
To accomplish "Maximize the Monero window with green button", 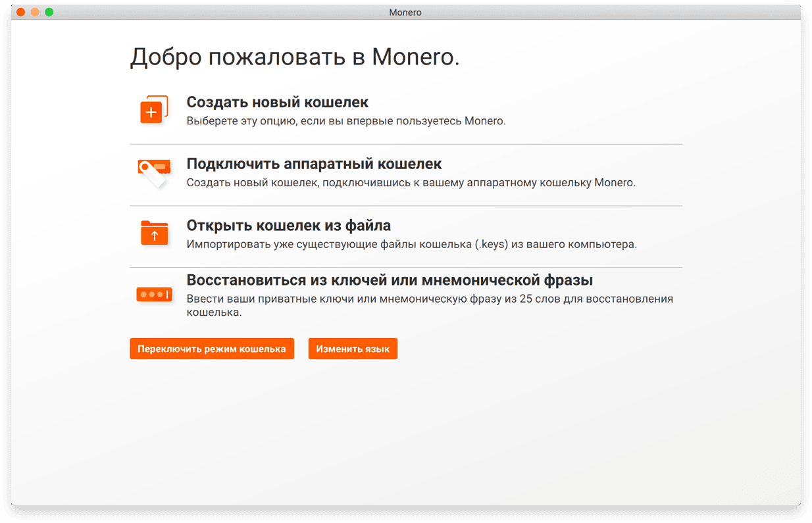I will pyautogui.click(x=49, y=12).
